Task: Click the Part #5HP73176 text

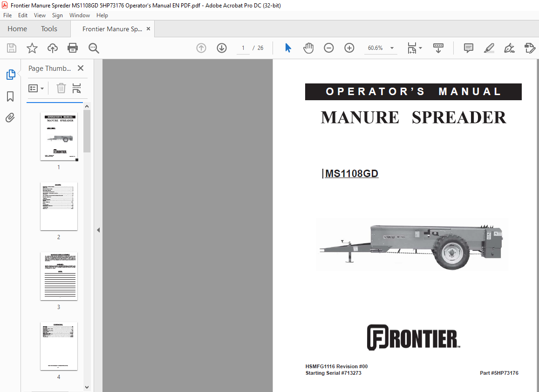Action: (x=499, y=373)
